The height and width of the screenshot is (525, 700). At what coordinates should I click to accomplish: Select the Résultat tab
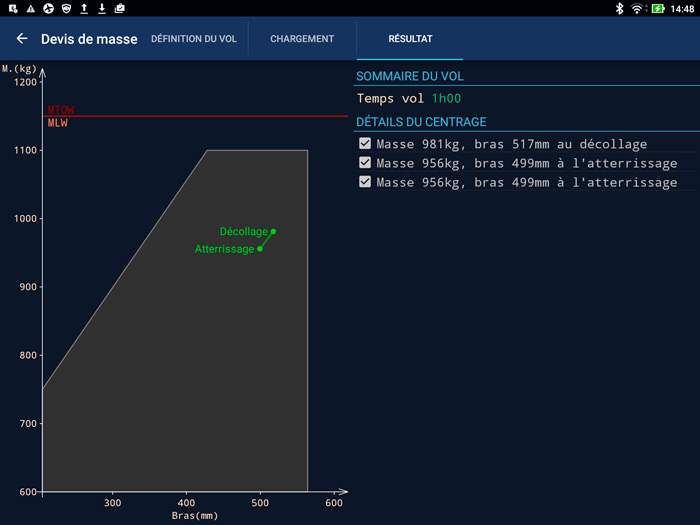coord(410,39)
